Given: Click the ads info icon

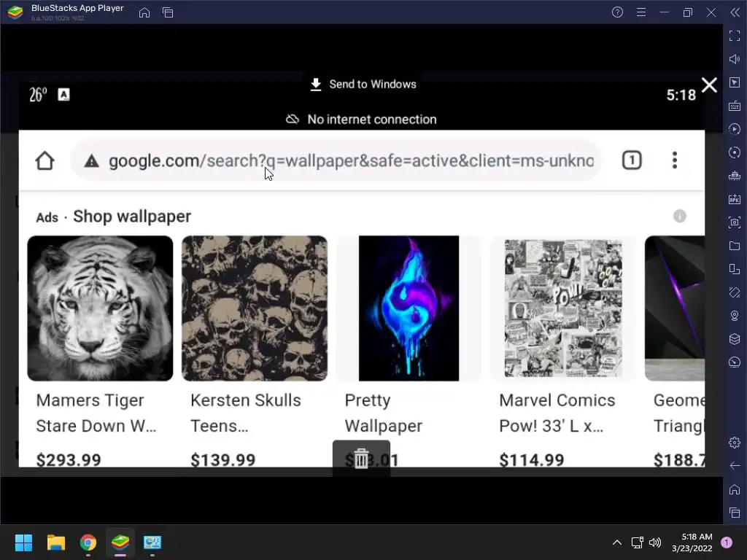Looking at the screenshot, I should (x=680, y=216).
